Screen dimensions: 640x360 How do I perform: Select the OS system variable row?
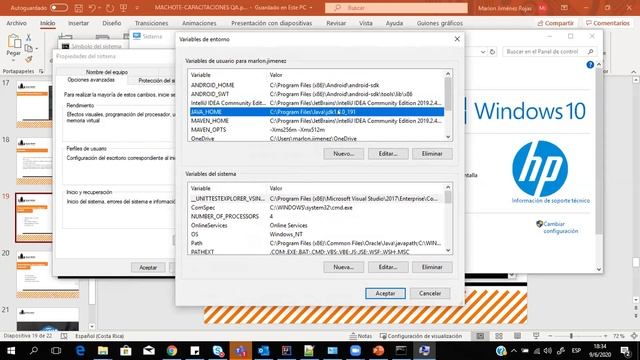pyautogui.click(x=317, y=234)
